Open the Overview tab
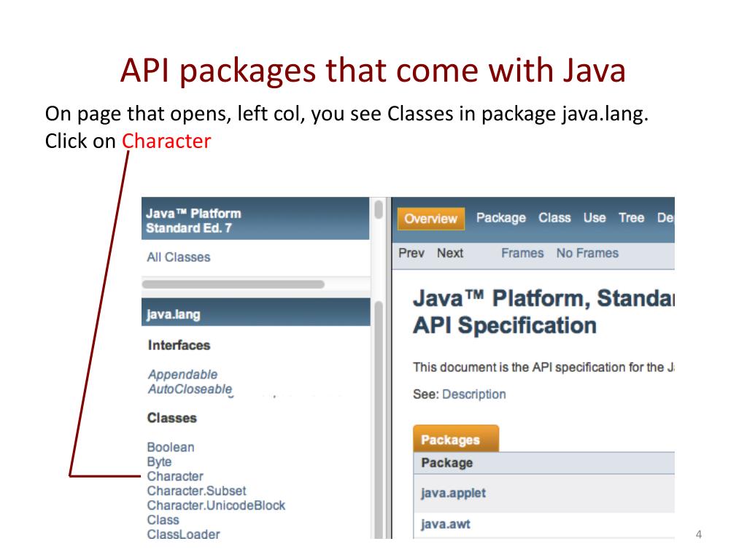Viewport: 747px width, 560px height. (x=430, y=219)
